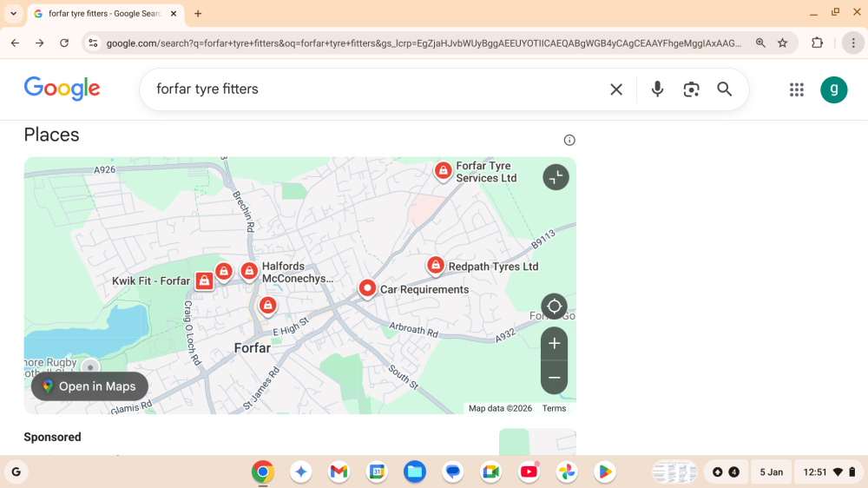Image resolution: width=868 pixels, height=488 pixels.
Task: Clear the search query with X
Action: tap(616, 89)
